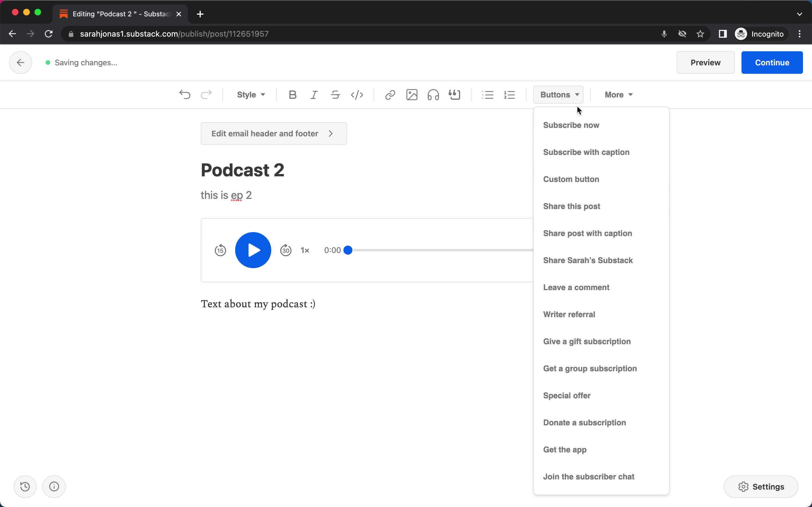Toggle the numbered list formatting
This screenshot has height=507, width=812.
point(509,95)
